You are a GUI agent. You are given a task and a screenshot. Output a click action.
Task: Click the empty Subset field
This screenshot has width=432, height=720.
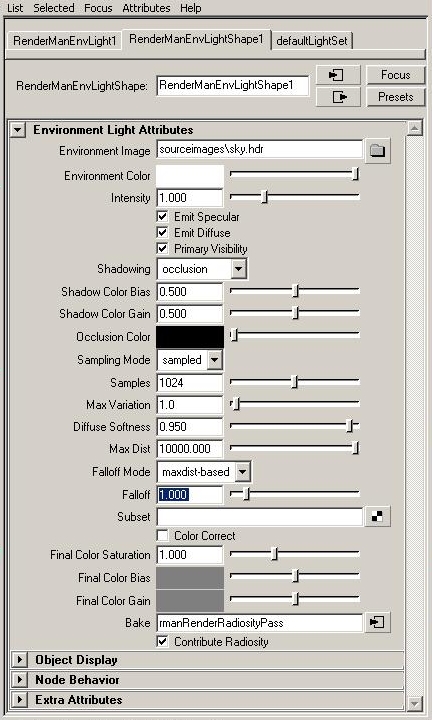[x=260, y=517]
